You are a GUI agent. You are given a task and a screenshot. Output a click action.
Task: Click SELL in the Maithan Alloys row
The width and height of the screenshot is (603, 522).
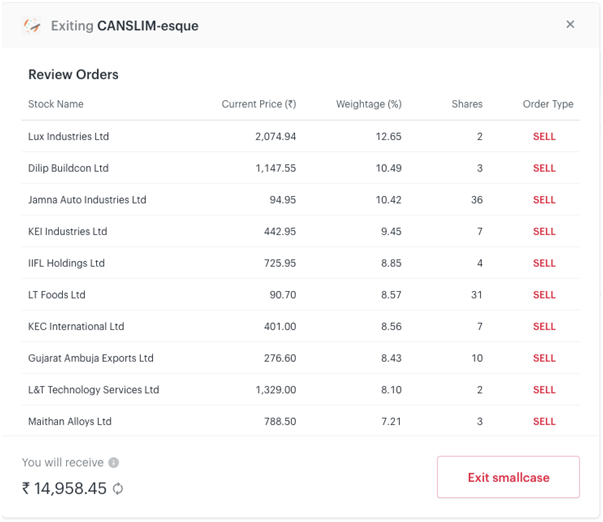(544, 421)
